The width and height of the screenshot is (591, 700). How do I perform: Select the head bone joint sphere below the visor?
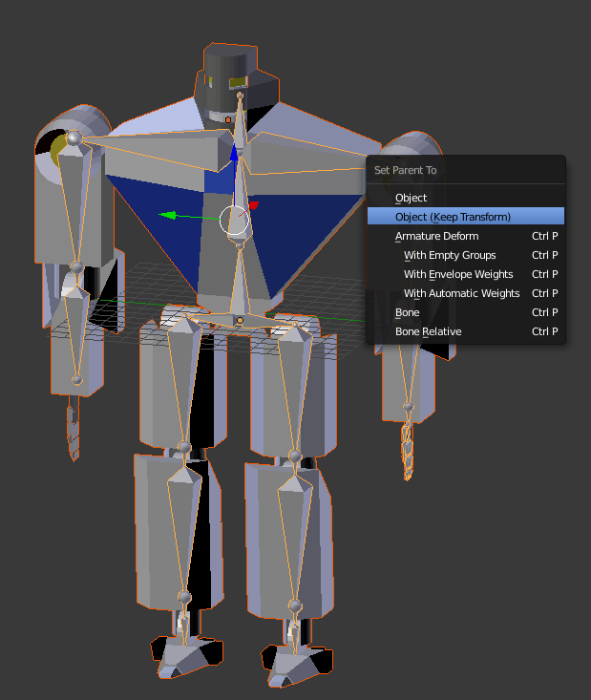(240, 95)
